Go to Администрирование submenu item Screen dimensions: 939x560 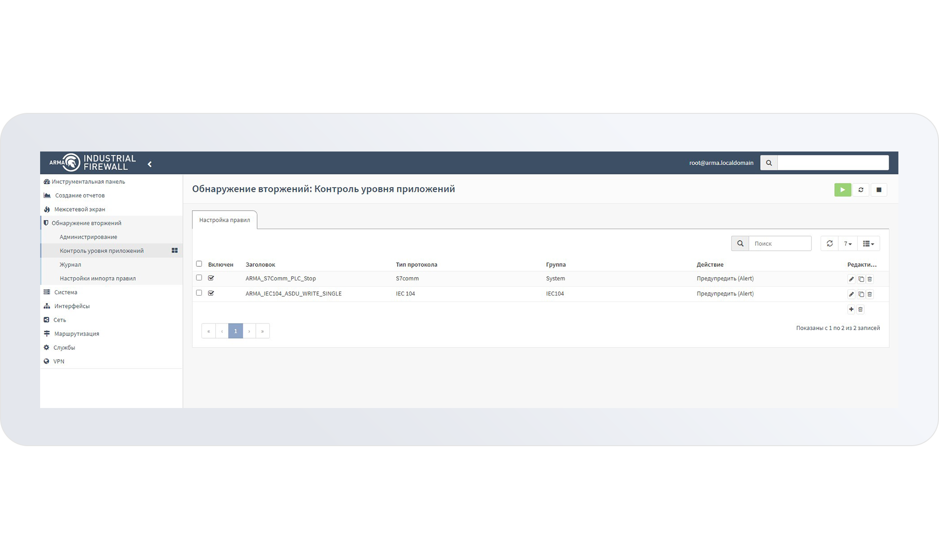89,237
